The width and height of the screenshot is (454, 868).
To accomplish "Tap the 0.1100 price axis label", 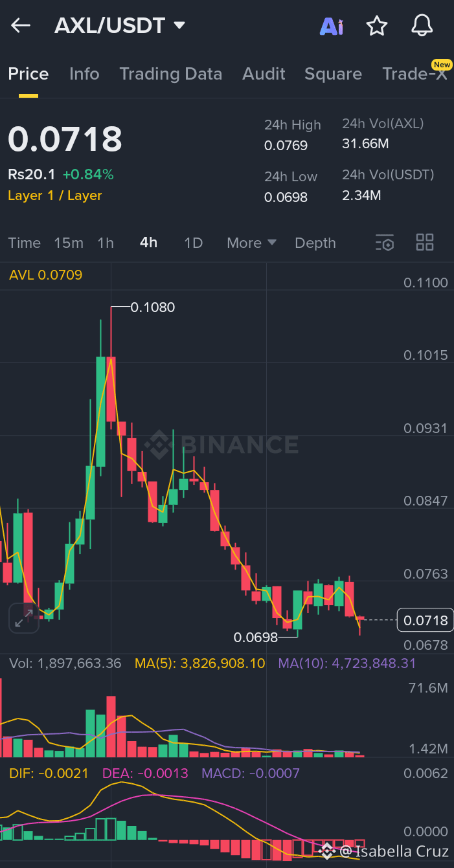I will click(426, 283).
